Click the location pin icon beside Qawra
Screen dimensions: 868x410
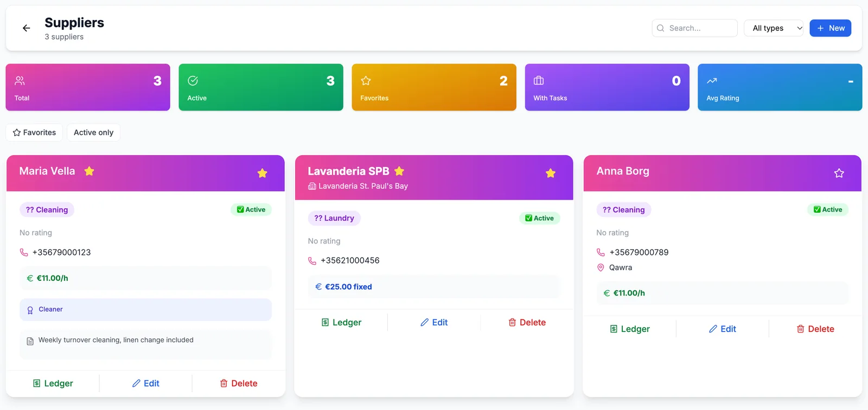[601, 267]
